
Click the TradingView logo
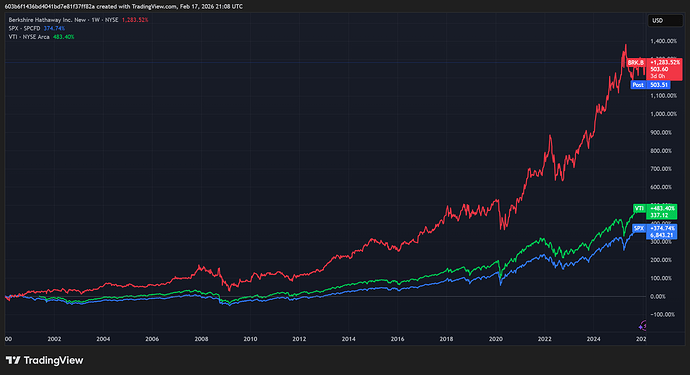click(44, 360)
